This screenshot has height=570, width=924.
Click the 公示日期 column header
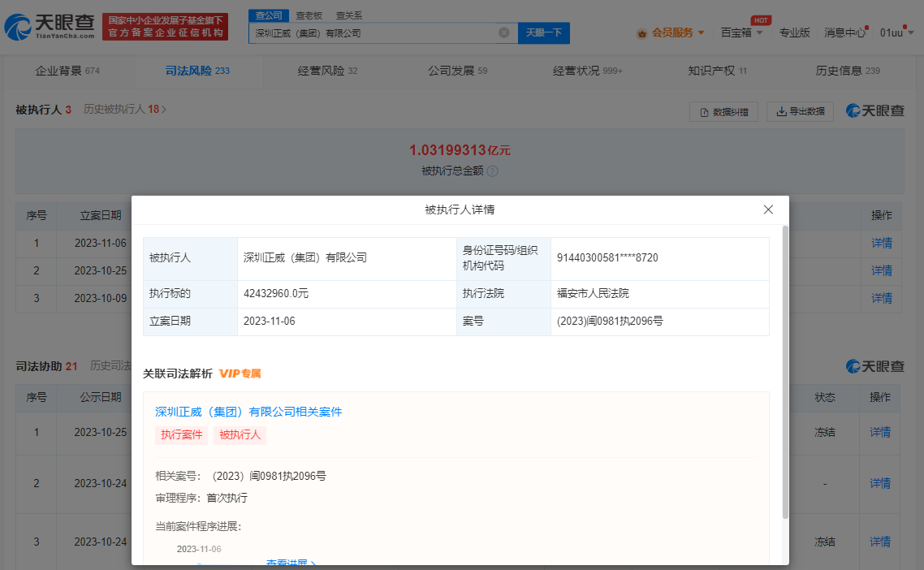pyautogui.click(x=101, y=397)
